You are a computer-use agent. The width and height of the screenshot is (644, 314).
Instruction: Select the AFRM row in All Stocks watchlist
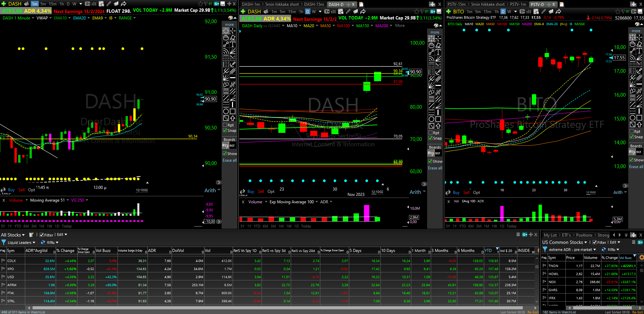pos(267,285)
